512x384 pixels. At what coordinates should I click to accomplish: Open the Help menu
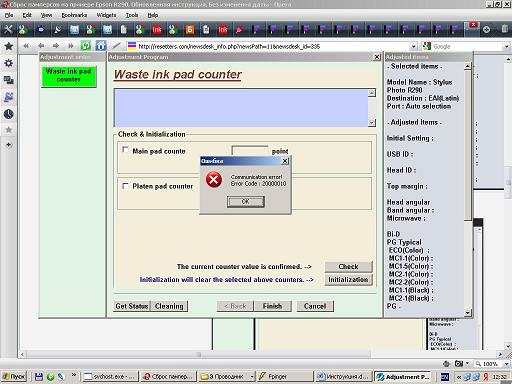tap(153, 15)
